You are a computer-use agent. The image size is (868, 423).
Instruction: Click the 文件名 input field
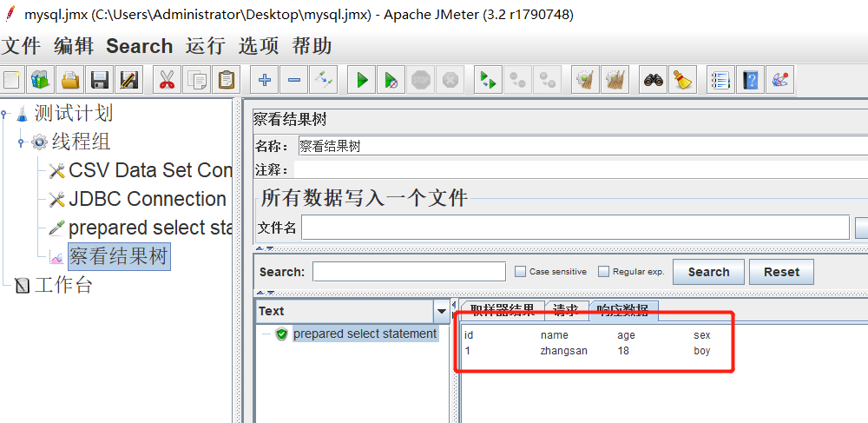(575, 227)
